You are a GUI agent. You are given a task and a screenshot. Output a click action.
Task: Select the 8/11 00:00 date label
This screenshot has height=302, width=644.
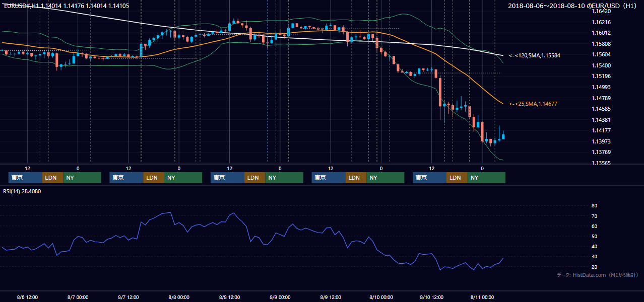point(482,297)
